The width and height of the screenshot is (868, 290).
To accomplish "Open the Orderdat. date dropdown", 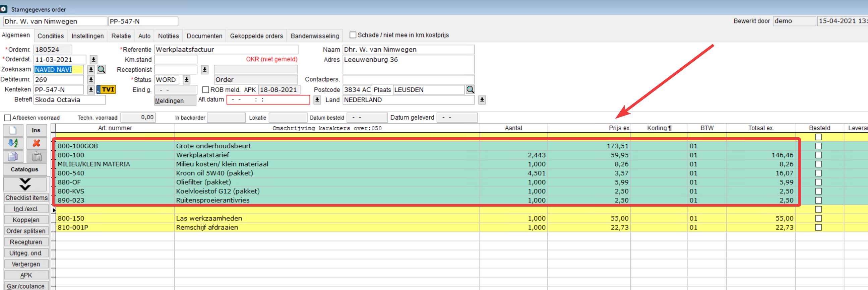I will point(94,60).
